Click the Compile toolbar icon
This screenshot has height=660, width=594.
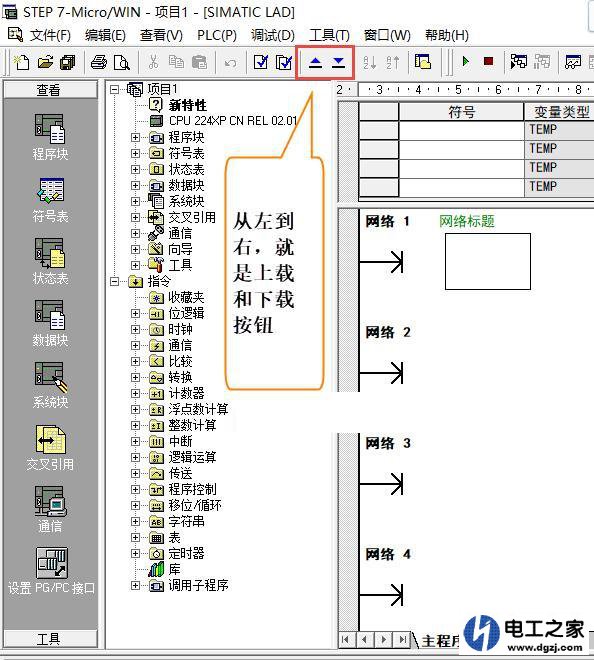point(261,62)
